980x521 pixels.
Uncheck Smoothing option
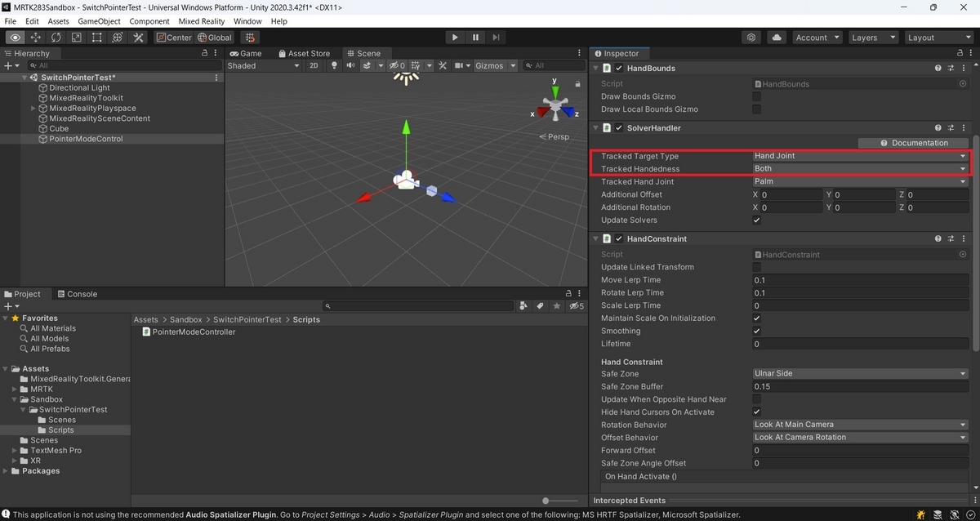tap(756, 332)
